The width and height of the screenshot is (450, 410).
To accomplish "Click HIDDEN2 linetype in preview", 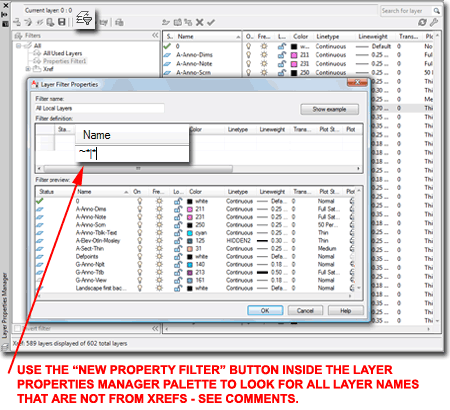I will [238, 241].
